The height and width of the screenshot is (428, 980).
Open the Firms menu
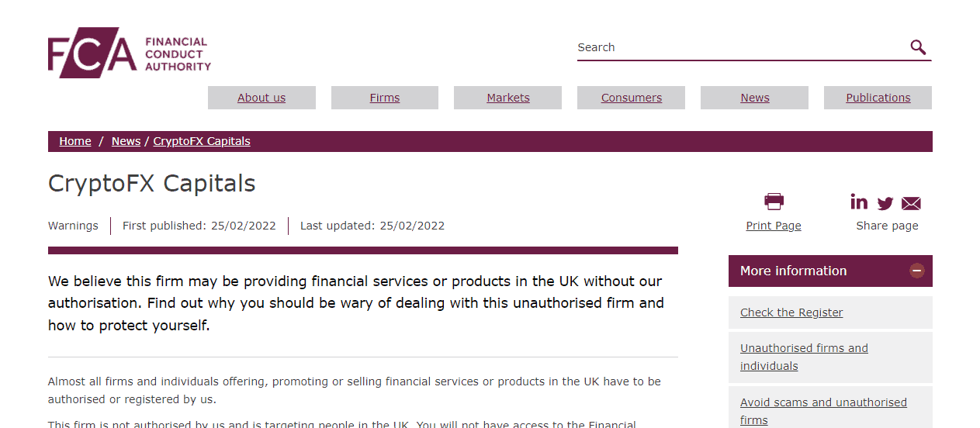coord(385,98)
